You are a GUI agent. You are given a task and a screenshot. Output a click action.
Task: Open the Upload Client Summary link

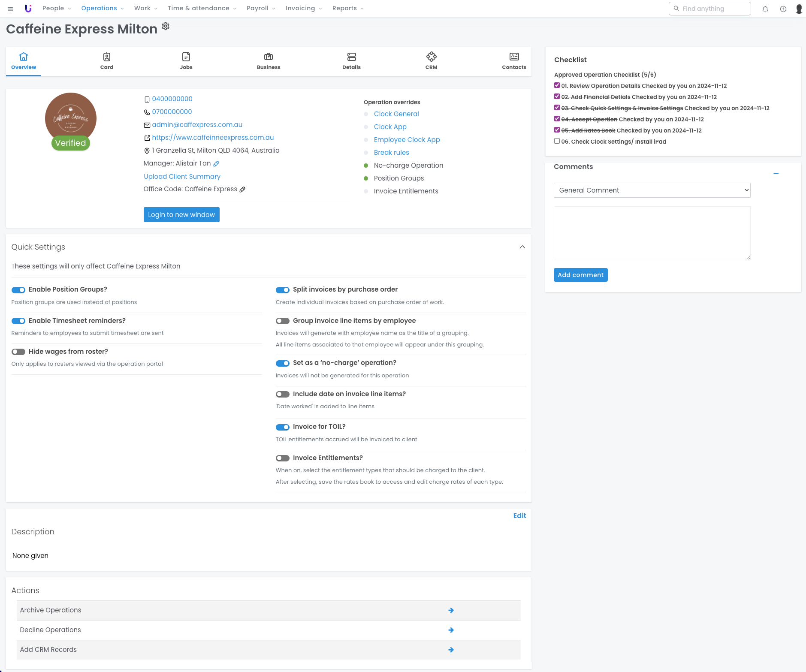pos(182,177)
